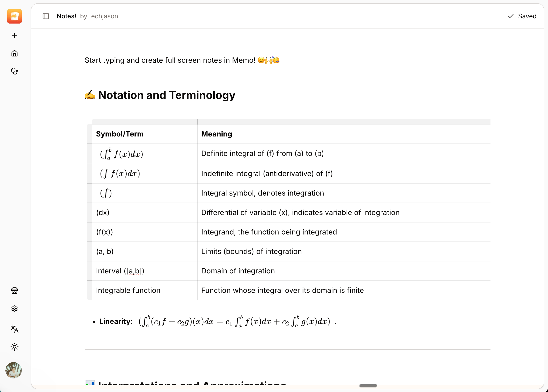Select the Meaning header cell
Screen dimensions: 548x392
click(344, 134)
